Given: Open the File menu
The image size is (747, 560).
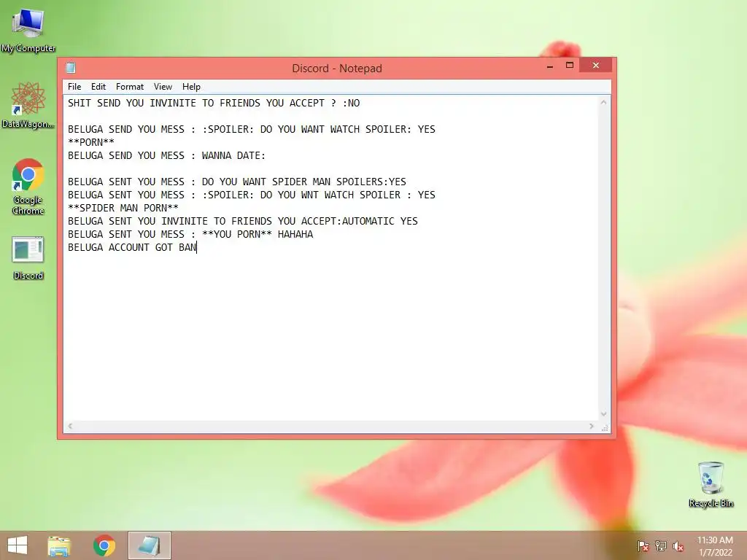Looking at the screenshot, I should 74,87.
